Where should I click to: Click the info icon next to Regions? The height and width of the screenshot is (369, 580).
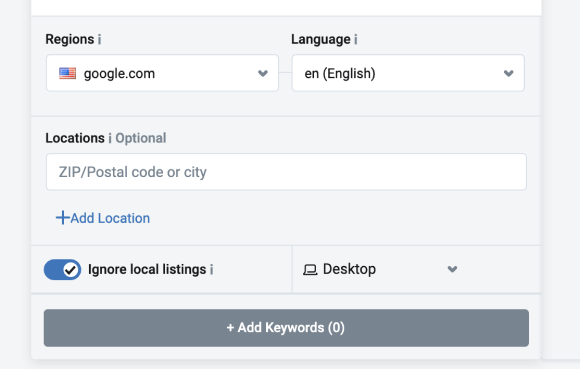99,40
